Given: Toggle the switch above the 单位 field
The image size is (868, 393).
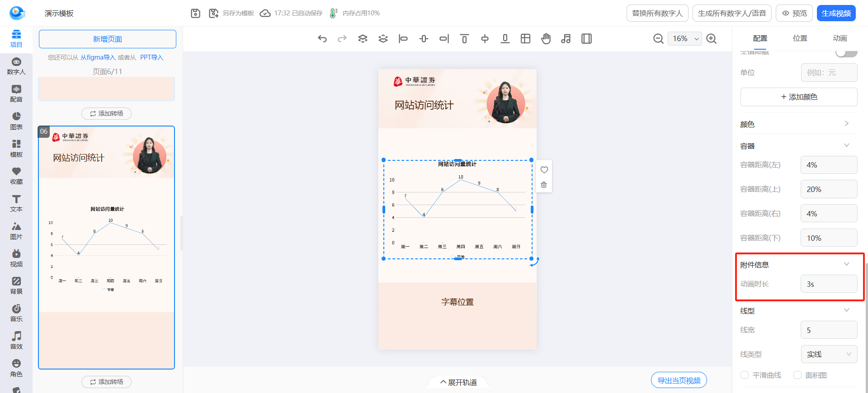Looking at the screenshot, I should 846,53.
